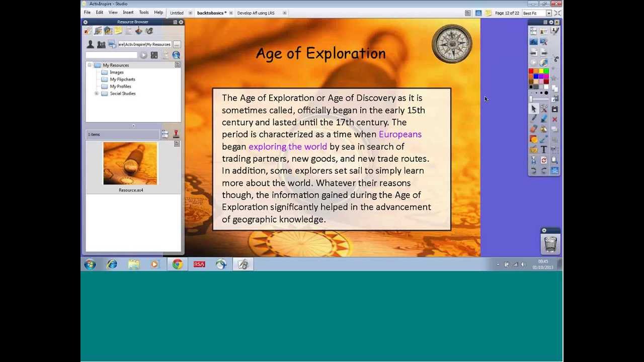Collapse resource folder pane with small arrow

(133, 126)
